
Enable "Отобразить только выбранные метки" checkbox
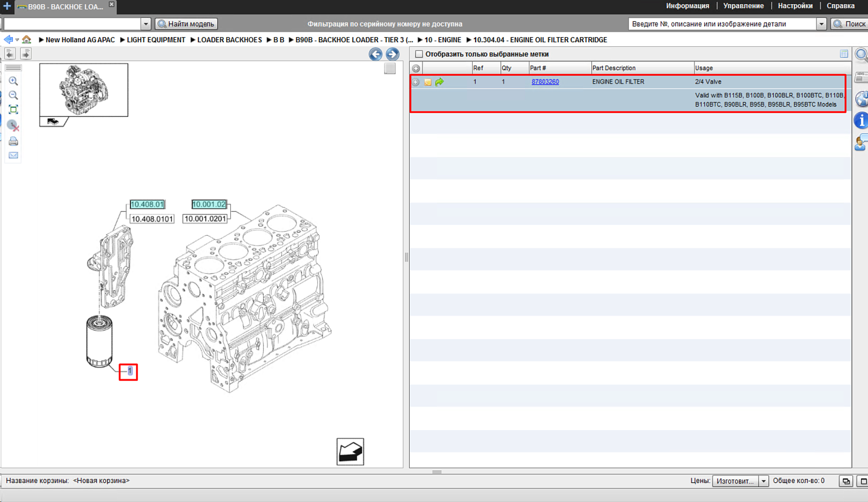point(419,54)
